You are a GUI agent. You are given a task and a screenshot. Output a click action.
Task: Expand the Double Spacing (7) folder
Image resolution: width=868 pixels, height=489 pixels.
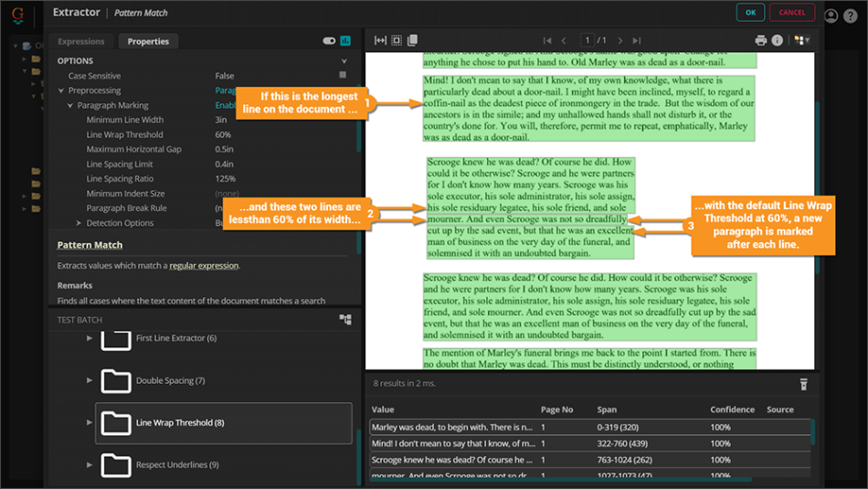[90, 380]
